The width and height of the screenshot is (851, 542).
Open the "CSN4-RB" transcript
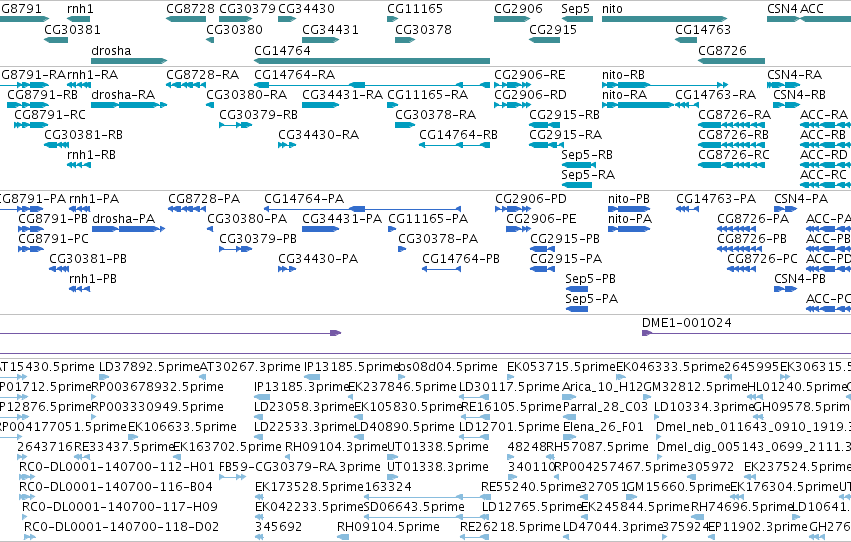(799, 94)
